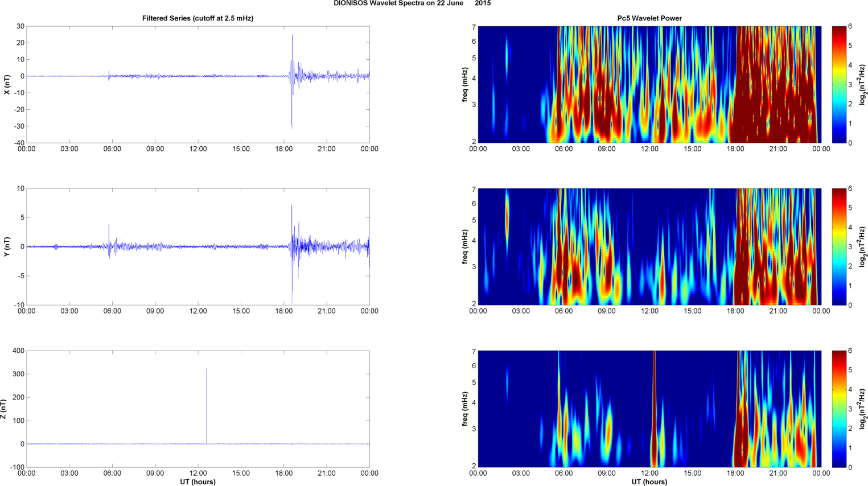The image size is (868, 486).
Task: Click the 'freq (mHz)' label of top wavelet plot
Action: [465, 84]
